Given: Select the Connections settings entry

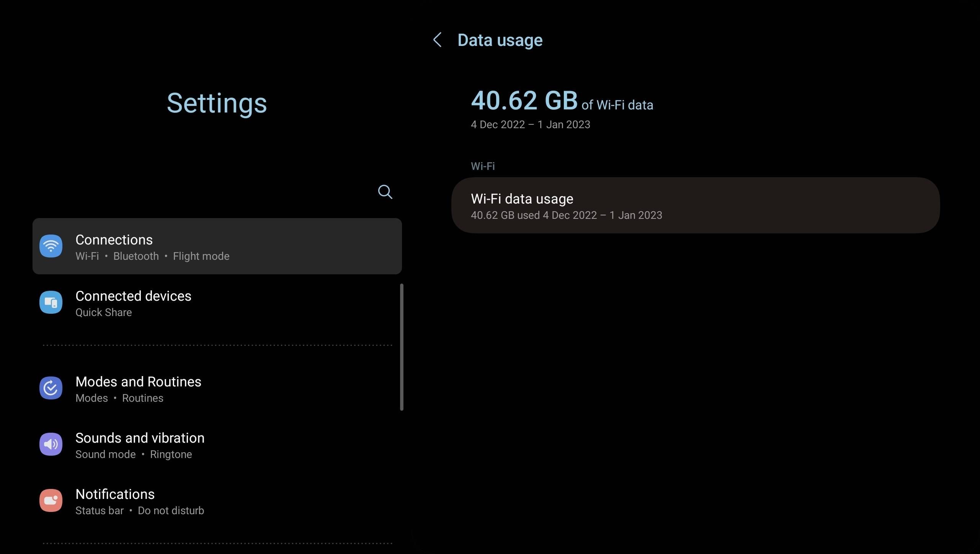Looking at the screenshot, I should (217, 246).
